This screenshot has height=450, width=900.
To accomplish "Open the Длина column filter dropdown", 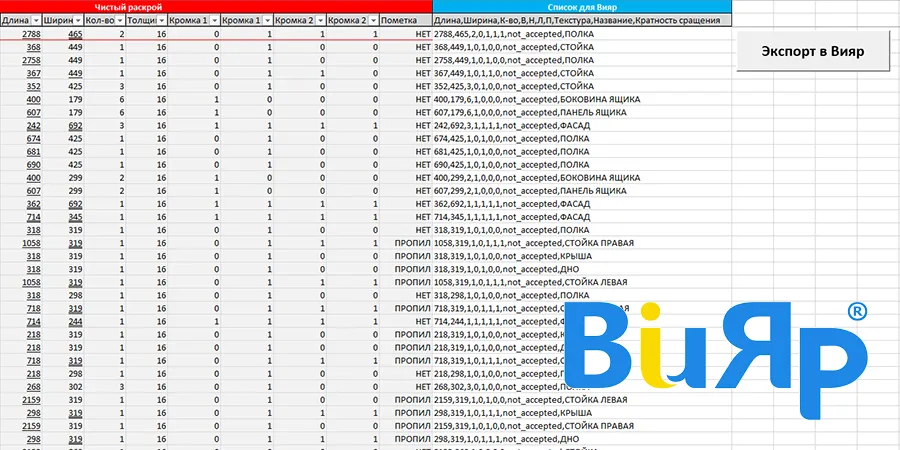I will [x=37, y=20].
